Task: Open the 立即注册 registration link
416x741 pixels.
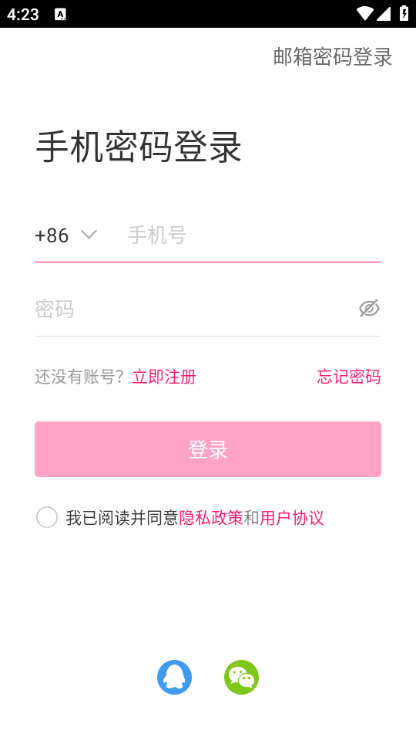Action: (x=164, y=377)
